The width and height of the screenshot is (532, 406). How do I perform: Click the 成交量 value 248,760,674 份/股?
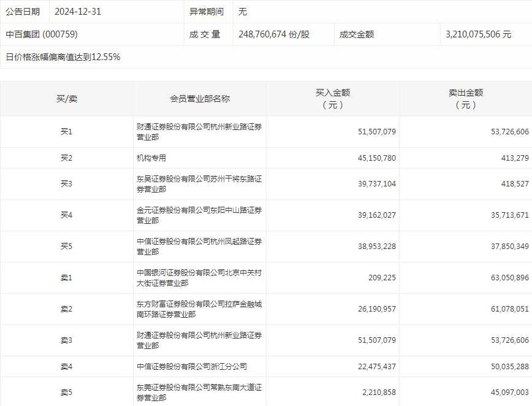coord(274,34)
